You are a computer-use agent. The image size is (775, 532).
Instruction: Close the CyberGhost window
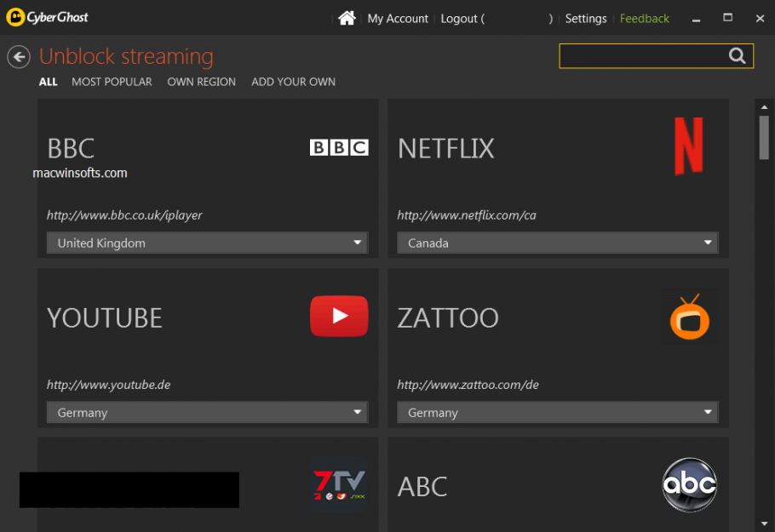coord(761,18)
